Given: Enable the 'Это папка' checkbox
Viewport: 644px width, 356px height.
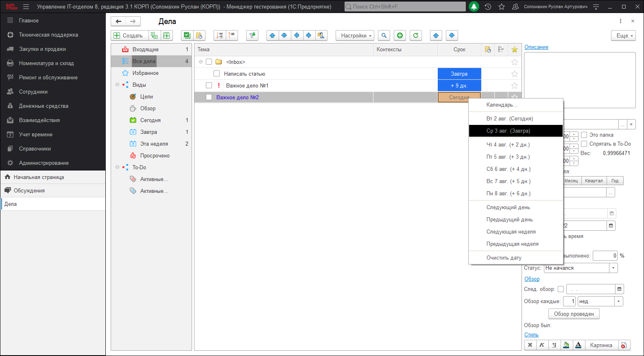Looking at the screenshot, I should click(x=584, y=135).
